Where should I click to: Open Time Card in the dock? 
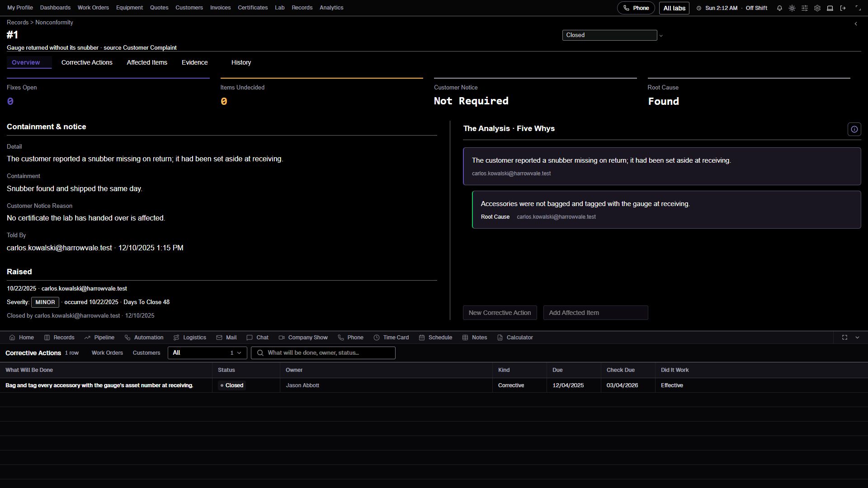(392, 338)
